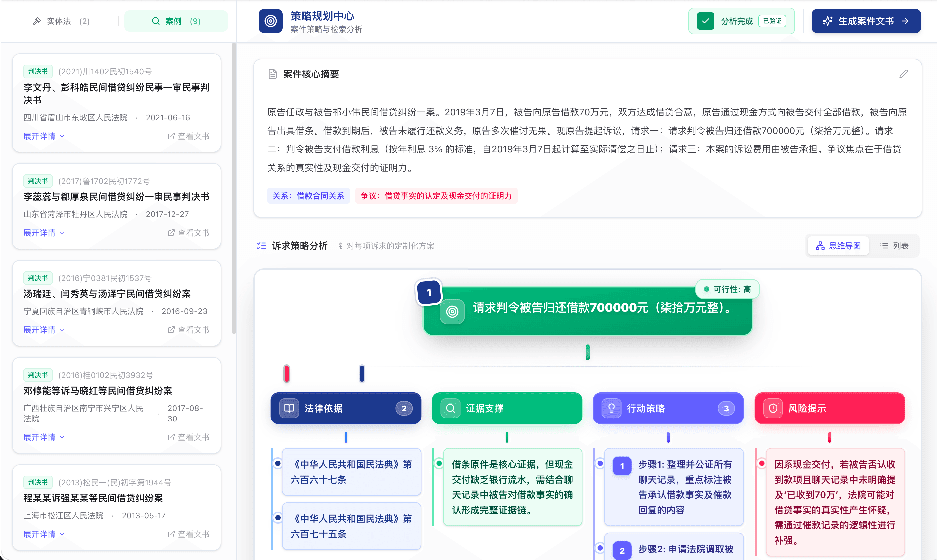Click case number (2013)松民一(民)初字第1944号

(115, 482)
